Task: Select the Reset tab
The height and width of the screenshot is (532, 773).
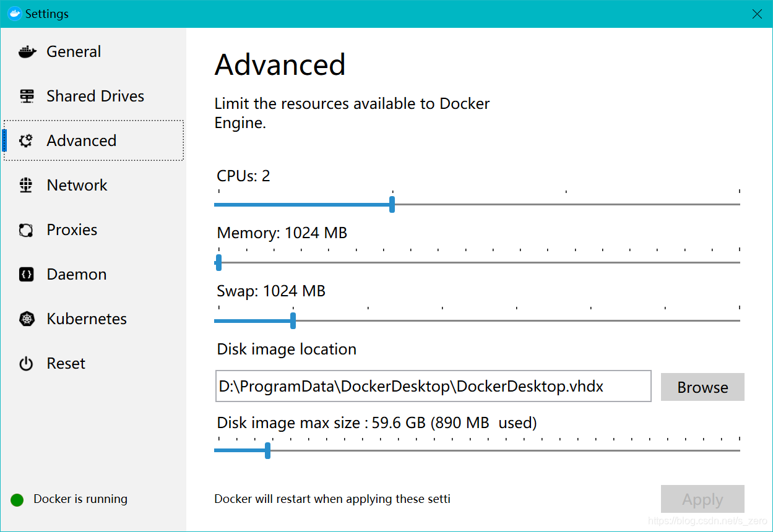Action: [x=93, y=364]
